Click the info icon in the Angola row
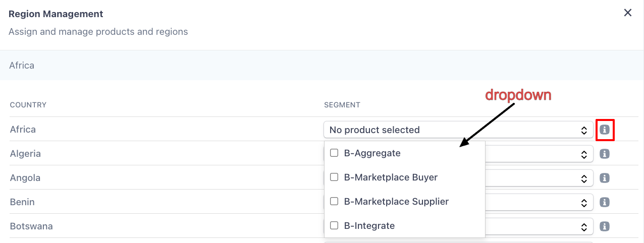The image size is (644, 243). [605, 178]
